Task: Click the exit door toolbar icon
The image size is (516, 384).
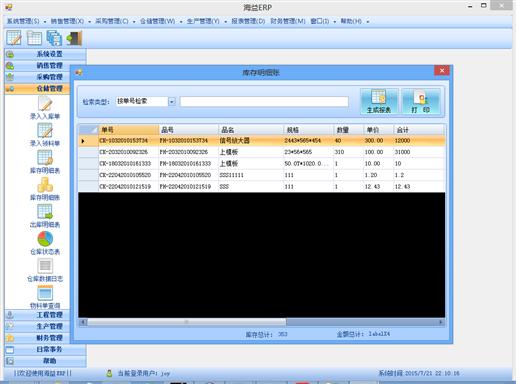Action: 74,38
